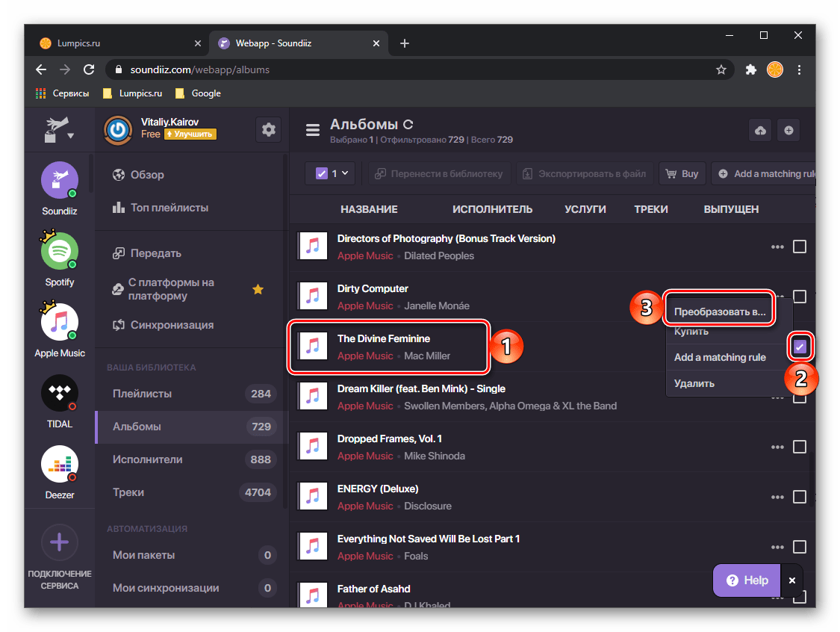Expand the selection dropdown showing 1 selected
The height and width of the screenshot is (632, 840).
pyautogui.click(x=332, y=173)
